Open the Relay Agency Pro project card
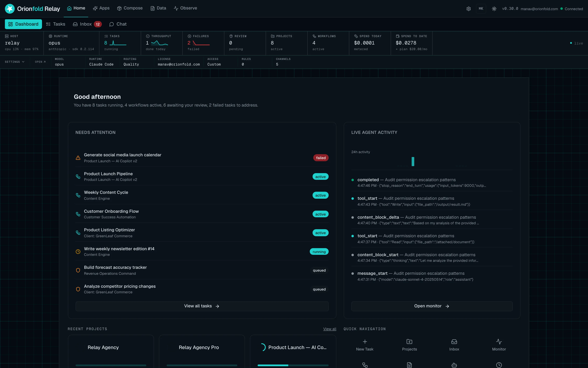This screenshot has width=588, height=368. (202, 352)
